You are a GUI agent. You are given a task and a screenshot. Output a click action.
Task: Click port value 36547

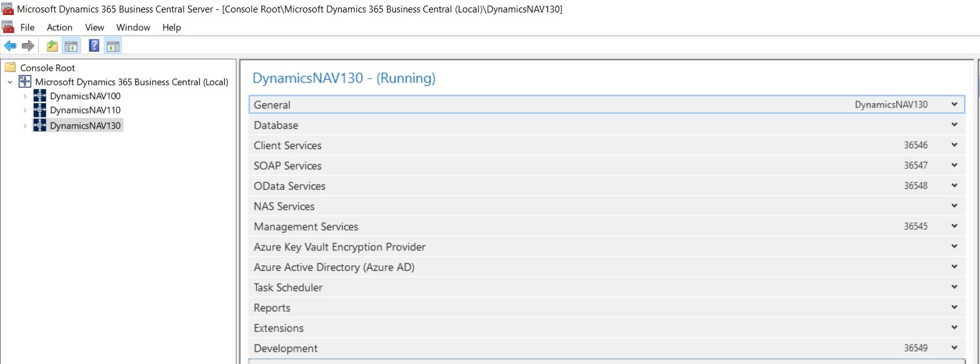916,165
